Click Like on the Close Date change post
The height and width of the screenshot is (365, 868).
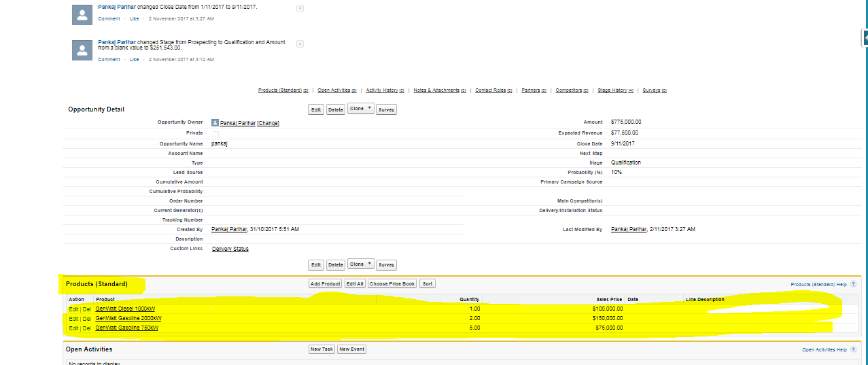click(x=135, y=19)
